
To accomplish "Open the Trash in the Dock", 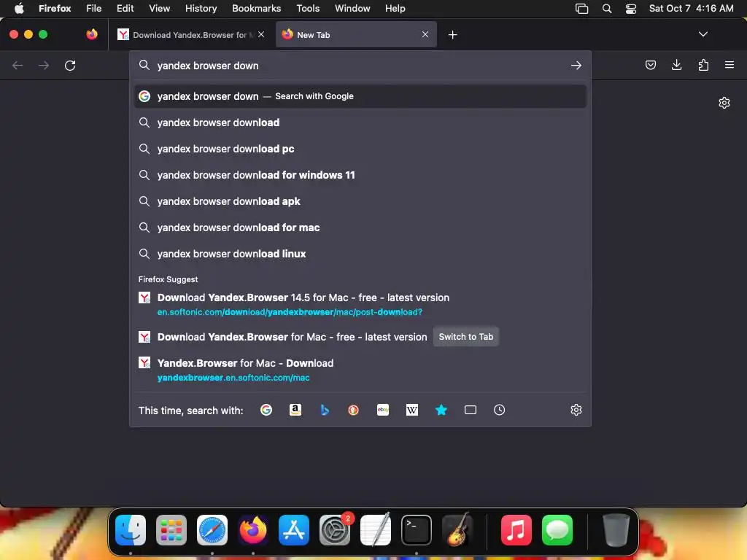I will pyautogui.click(x=616, y=529).
